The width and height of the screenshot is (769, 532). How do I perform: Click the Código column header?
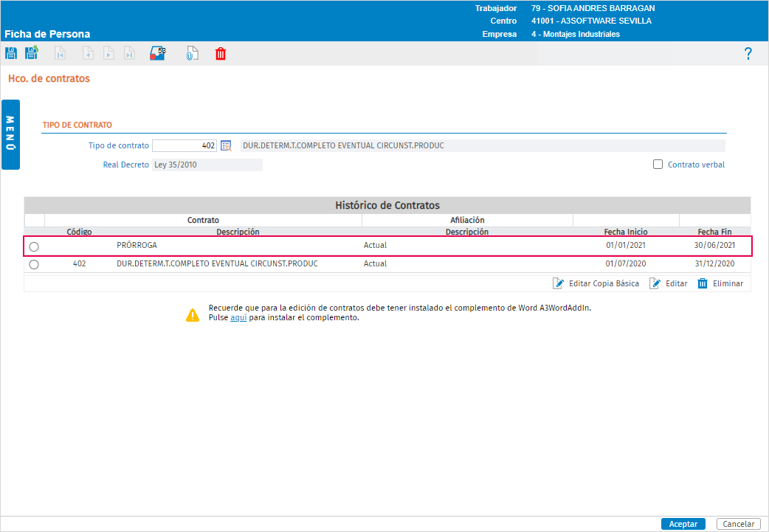click(79, 232)
